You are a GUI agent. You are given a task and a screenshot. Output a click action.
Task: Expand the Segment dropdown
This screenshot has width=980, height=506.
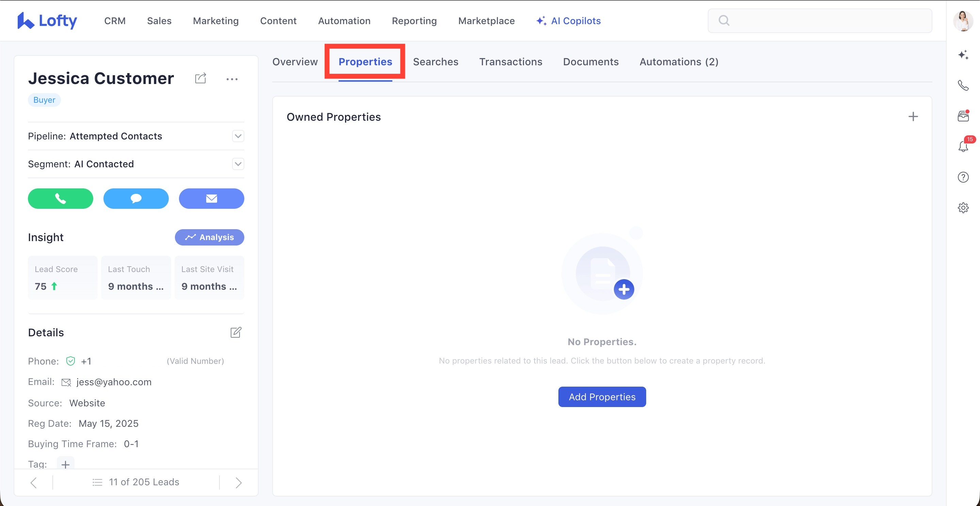click(x=238, y=164)
